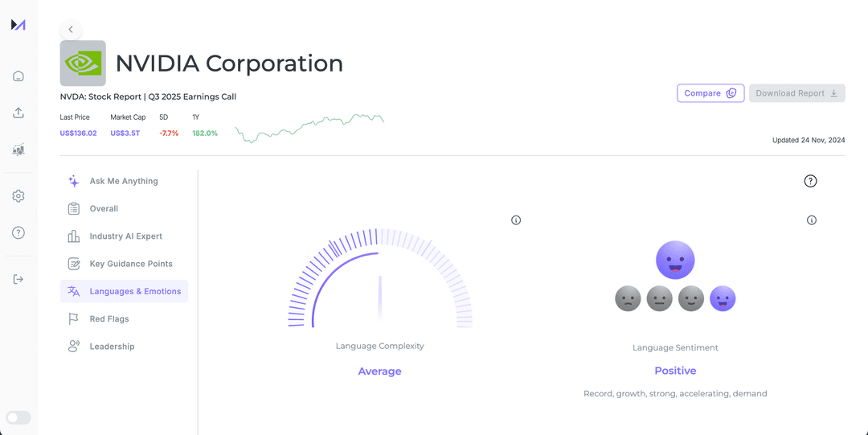Screen dimensions: 868x435
Task: Open settings gear in left sidebar
Action: pyautogui.click(x=18, y=196)
